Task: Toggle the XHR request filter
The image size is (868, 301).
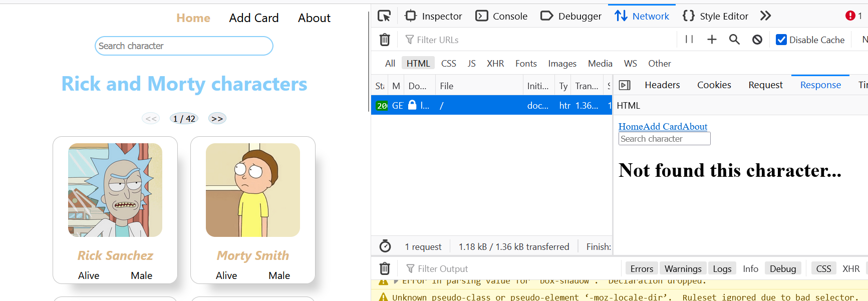Action: click(x=495, y=64)
